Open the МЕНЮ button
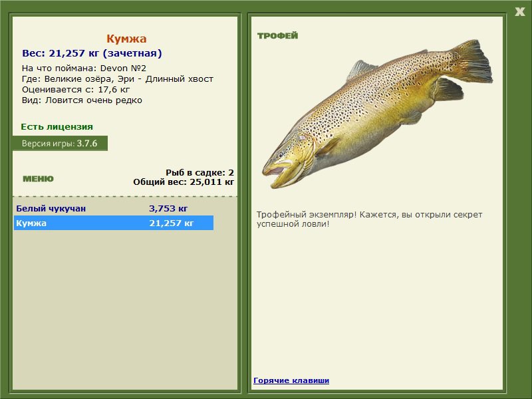This screenshot has height=399, width=532. pos(38,179)
